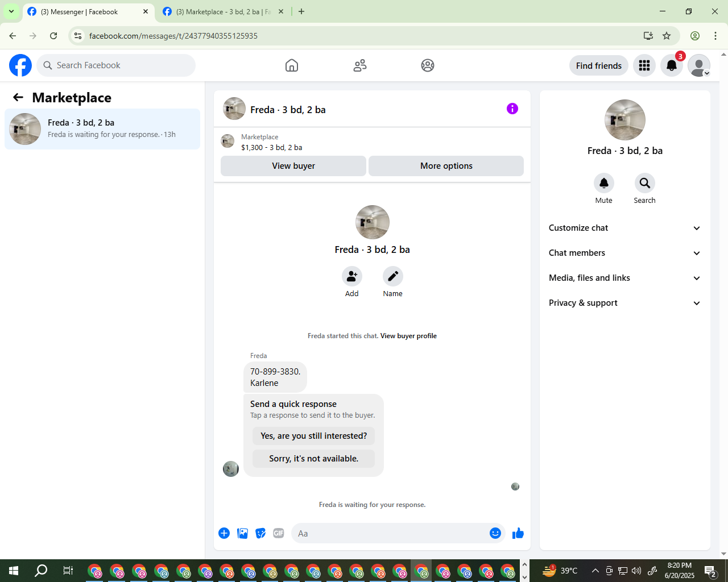Expand Media, files and links section
This screenshot has height=582, width=728.
pyautogui.click(x=625, y=278)
